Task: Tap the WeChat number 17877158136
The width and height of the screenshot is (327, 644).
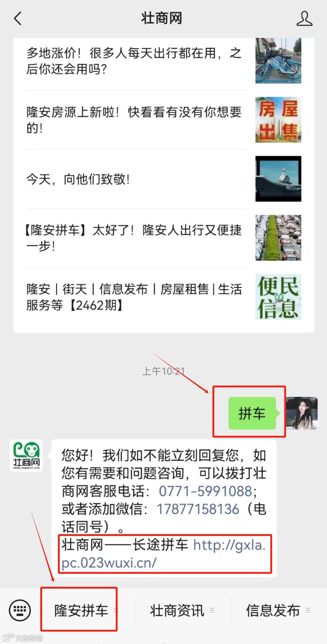Action: (198, 509)
